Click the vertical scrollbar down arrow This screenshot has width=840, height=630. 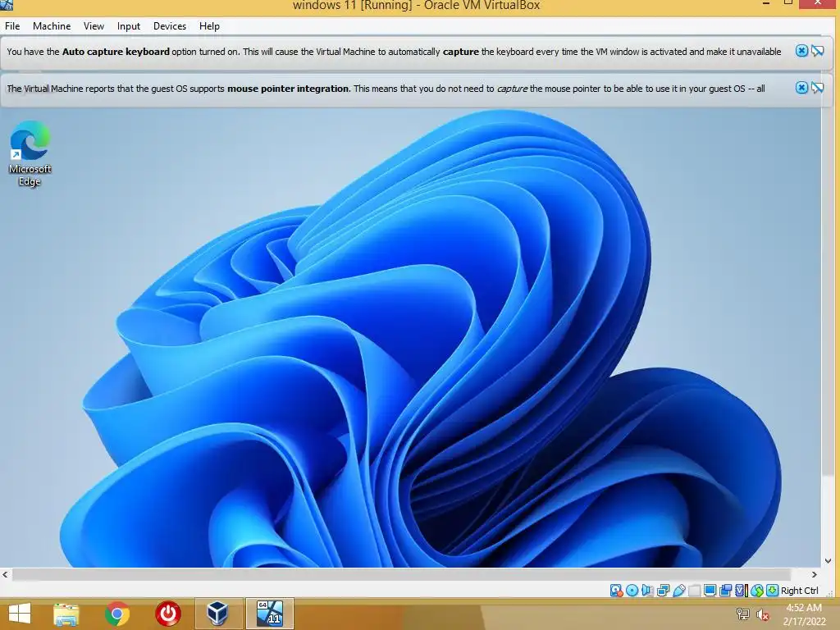point(828,561)
